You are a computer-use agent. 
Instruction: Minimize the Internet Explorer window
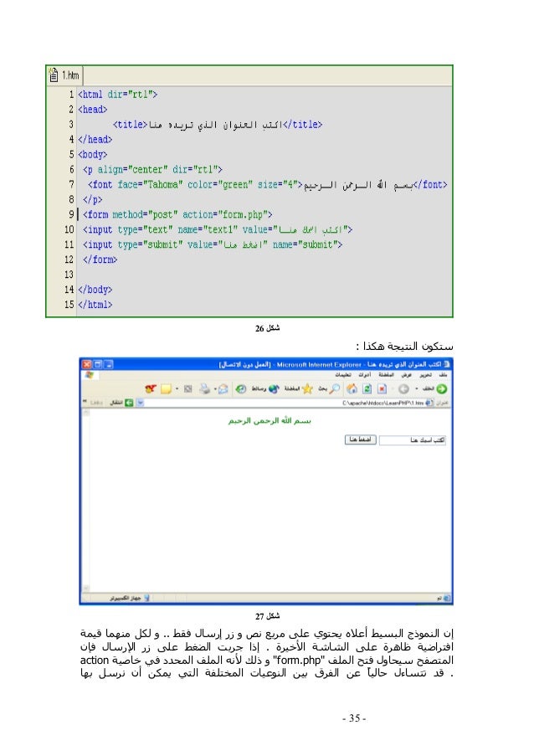109,364
